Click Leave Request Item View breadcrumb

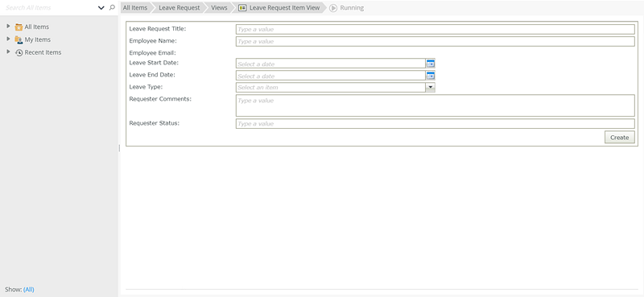click(284, 7)
